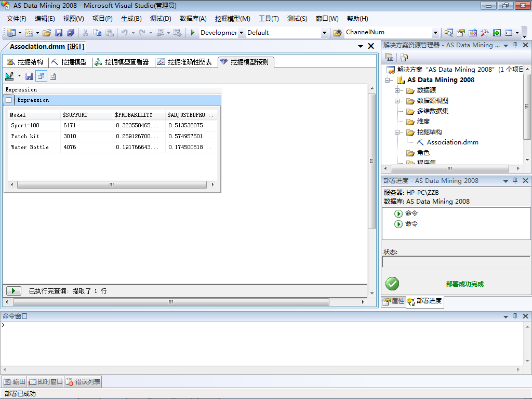Open view switcher dropdown arrow in prediction toolbar
Viewport: 532px width, 399px height.
pos(19,76)
